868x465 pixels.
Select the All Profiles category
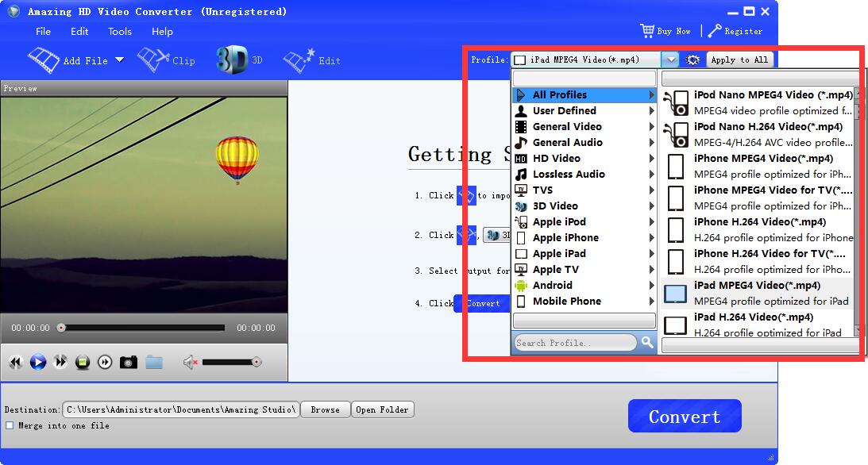[x=584, y=94]
